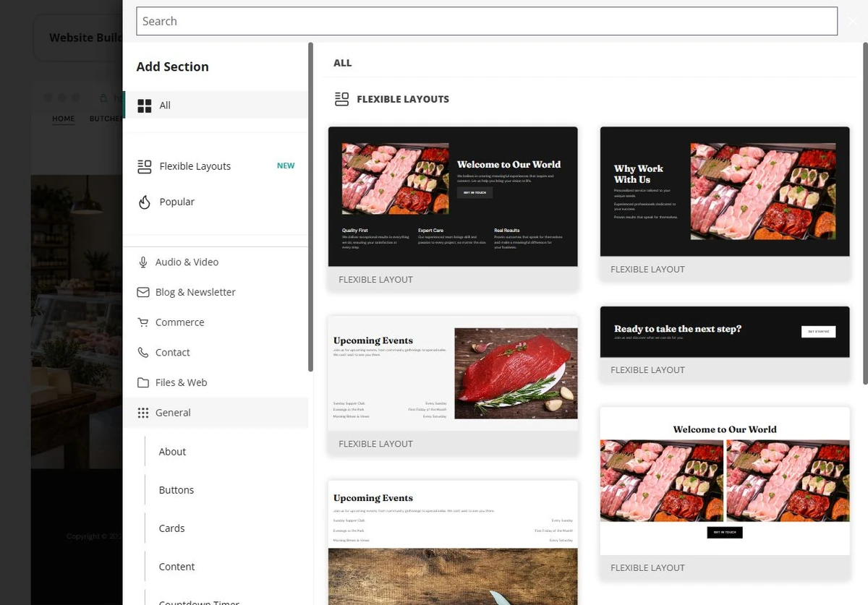Choose the Ready to take the next step layout

(725, 343)
